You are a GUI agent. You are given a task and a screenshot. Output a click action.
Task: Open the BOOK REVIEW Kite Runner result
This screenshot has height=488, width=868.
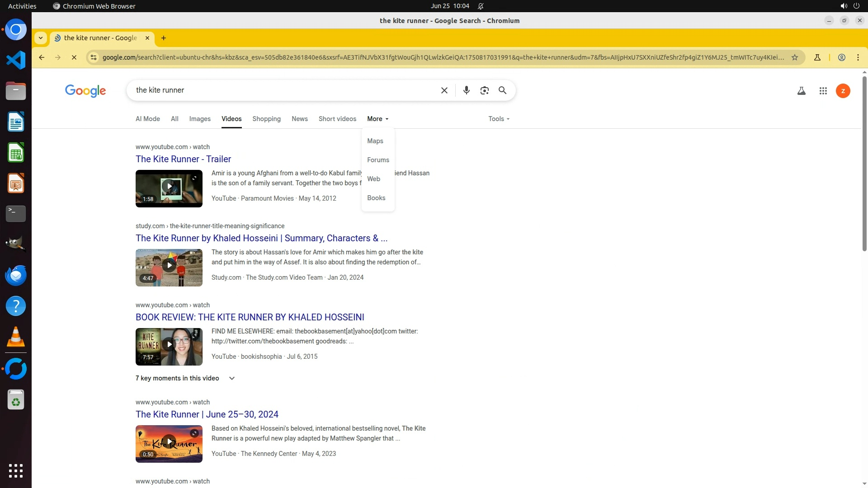coord(250,317)
